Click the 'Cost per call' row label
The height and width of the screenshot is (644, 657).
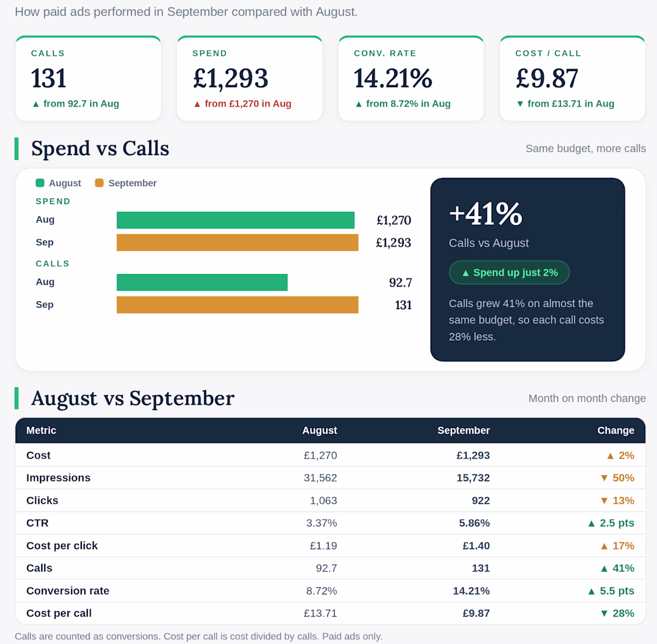tap(59, 614)
